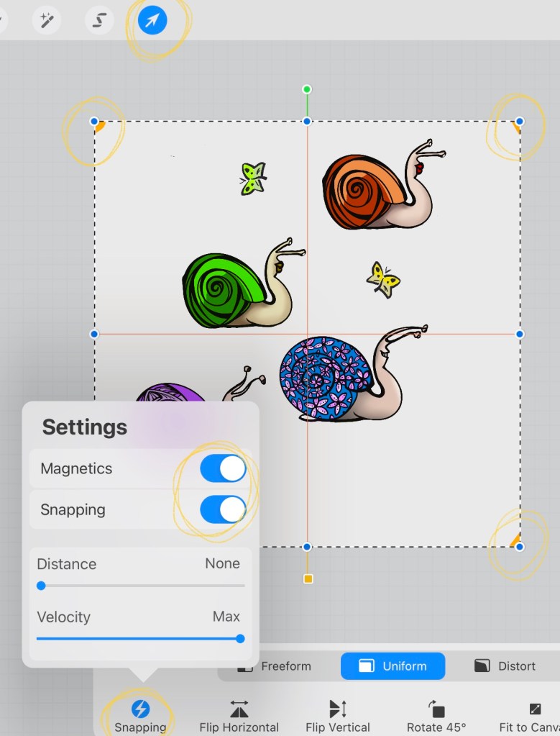
Task: Choose the Uniform transform mode
Action: 393,666
